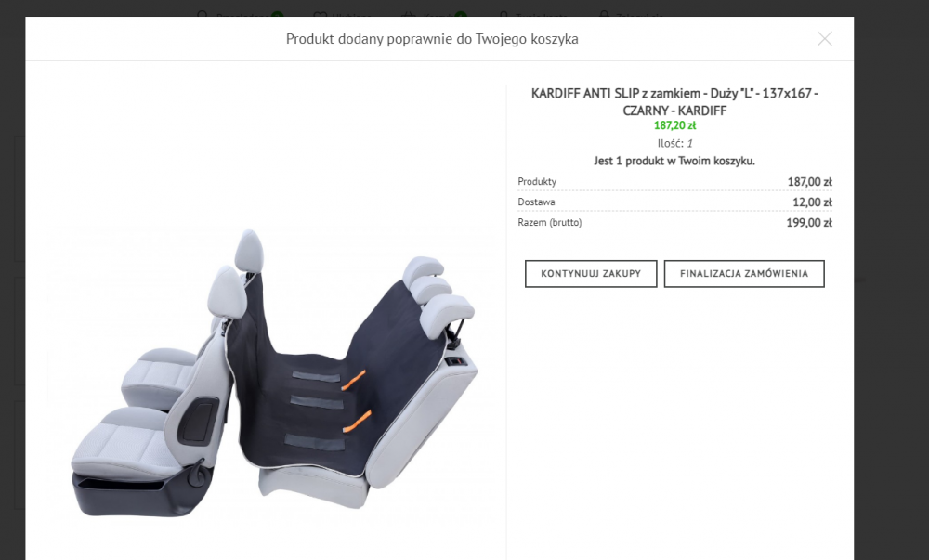Click the Razem (brutto) total label
The width and height of the screenshot is (929, 560).
point(550,223)
